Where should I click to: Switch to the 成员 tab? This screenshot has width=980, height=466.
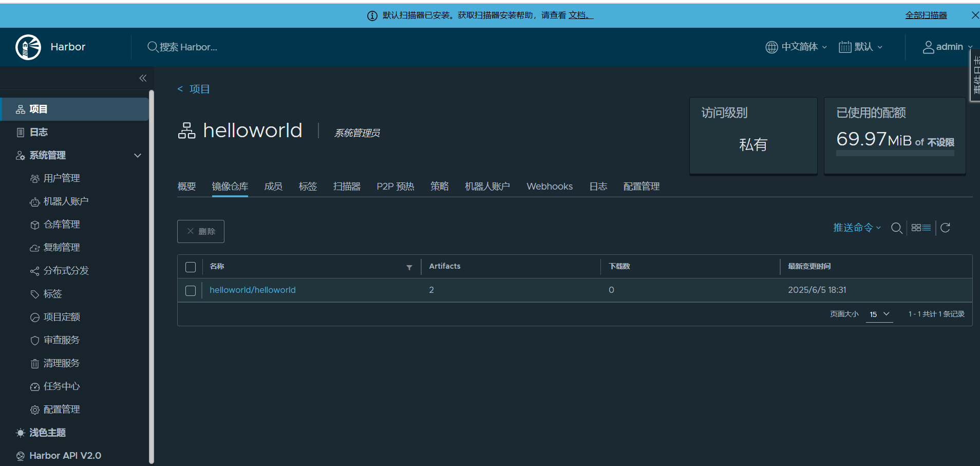(273, 187)
